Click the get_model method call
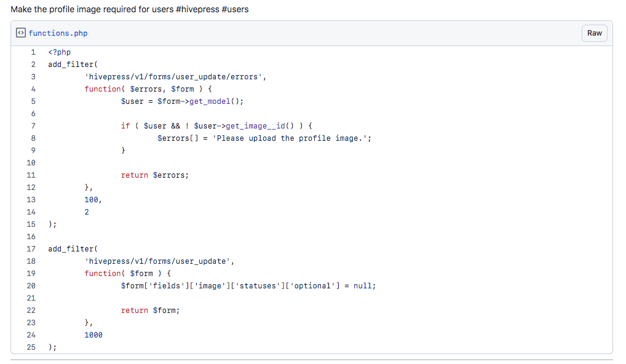The height and width of the screenshot is (364, 626). tap(210, 101)
